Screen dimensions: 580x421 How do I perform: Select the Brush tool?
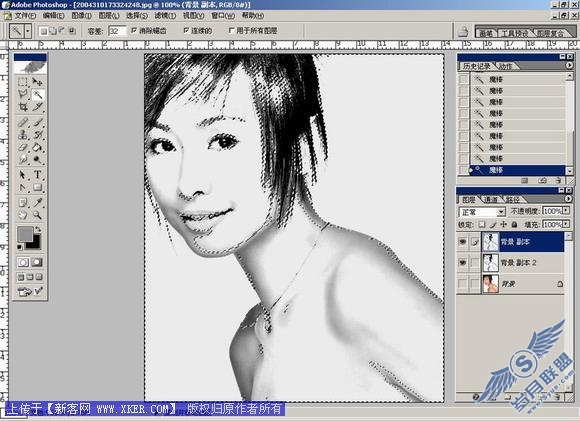(x=37, y=122)
